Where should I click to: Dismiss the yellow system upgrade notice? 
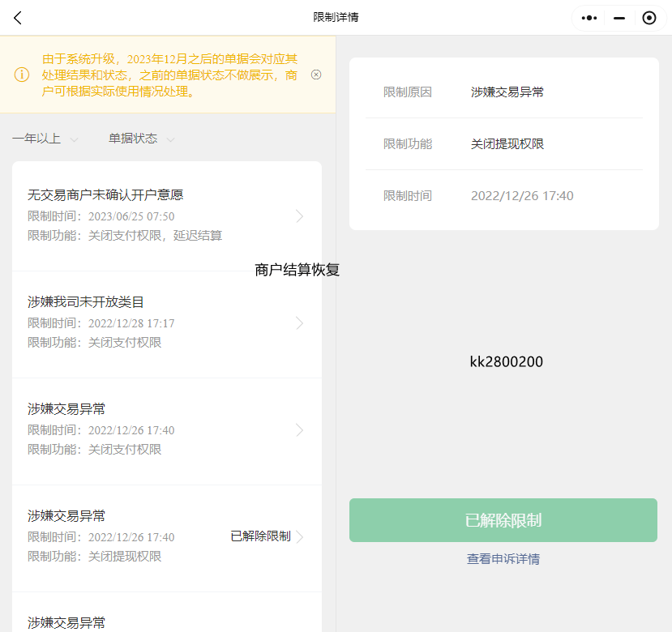pos(316,75)
